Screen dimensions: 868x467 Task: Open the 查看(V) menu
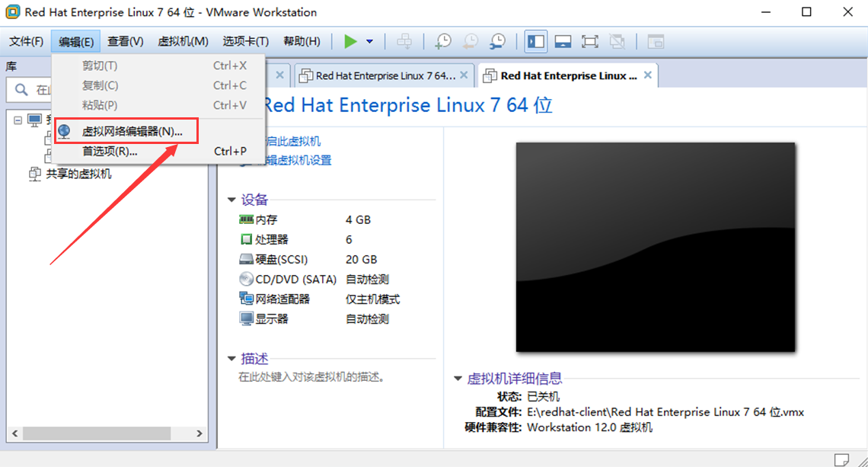click(x=125, y=42)
